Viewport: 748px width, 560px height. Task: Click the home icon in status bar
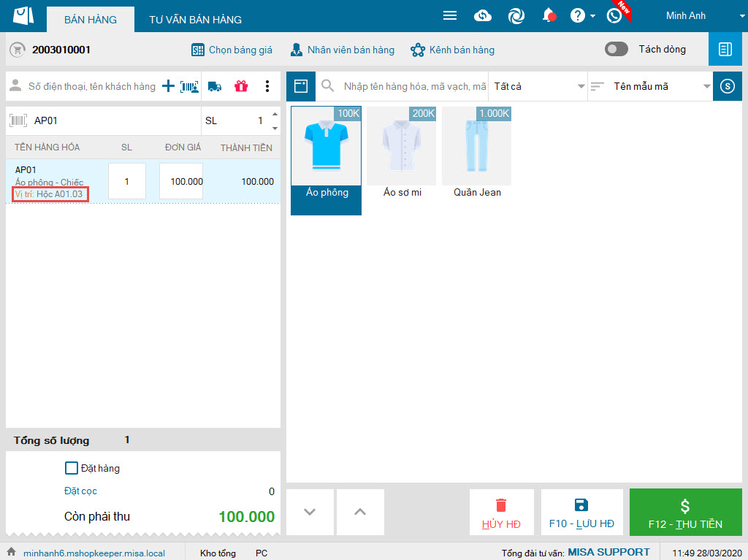tap(12, 551)
